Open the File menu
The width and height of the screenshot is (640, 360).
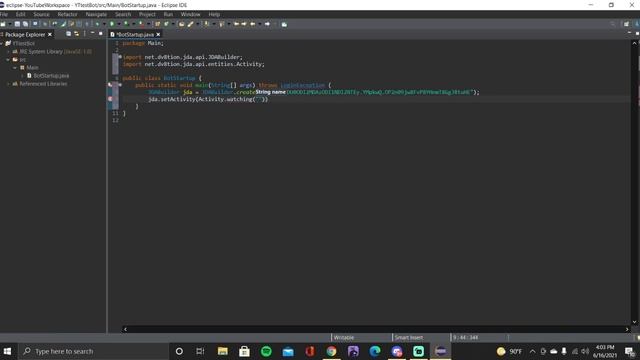[4, 14]
